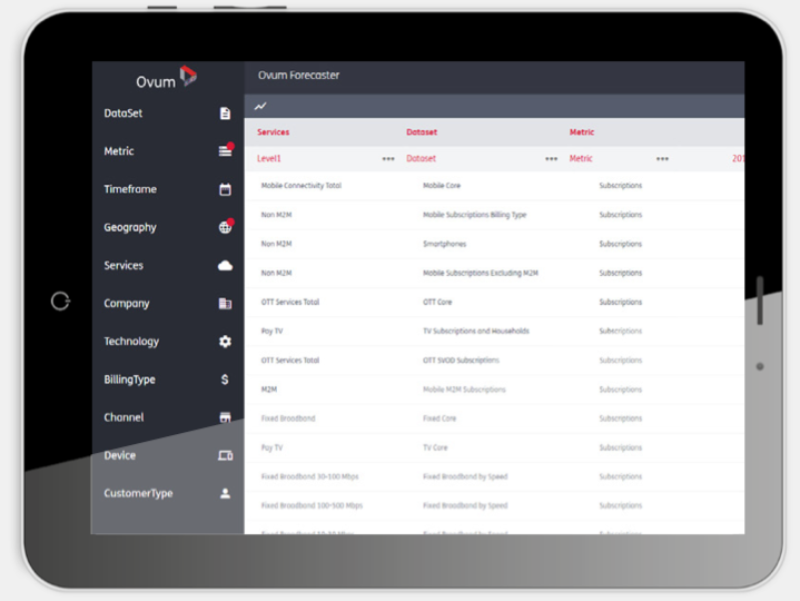Click the Ovum logo
Viewport: 800px width, 601px height.
(x=166, y=78)
